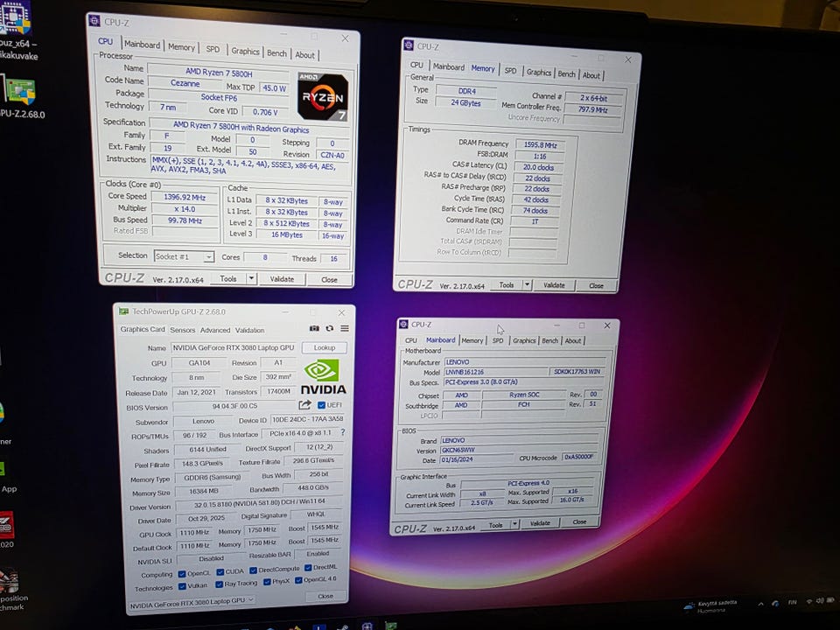
Task: Click Close button in CPU-Z Mainboard window
Action: point(579,521)
